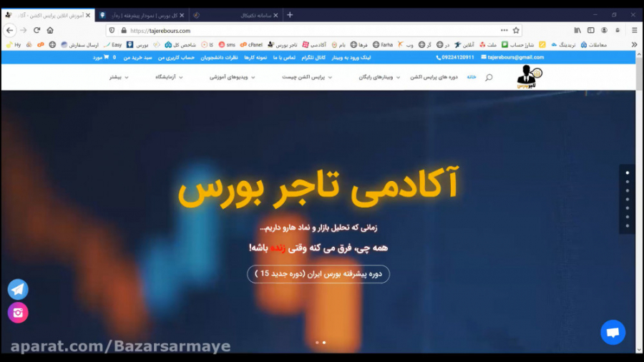Open a new tab with plus button
The width and height of the screenshot is (644, 362).
pyautogui.click(x=290, y=15)
